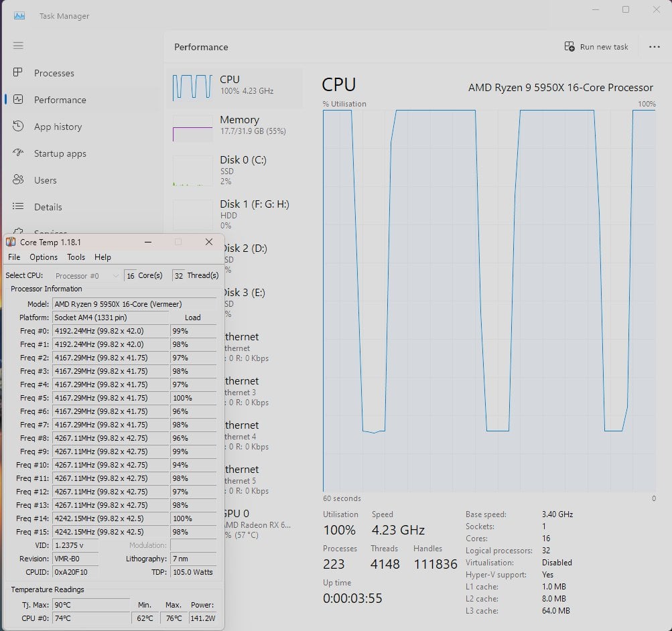
Task: Click the CPUID 0xA20F10 field
Action: click(76, 572)
